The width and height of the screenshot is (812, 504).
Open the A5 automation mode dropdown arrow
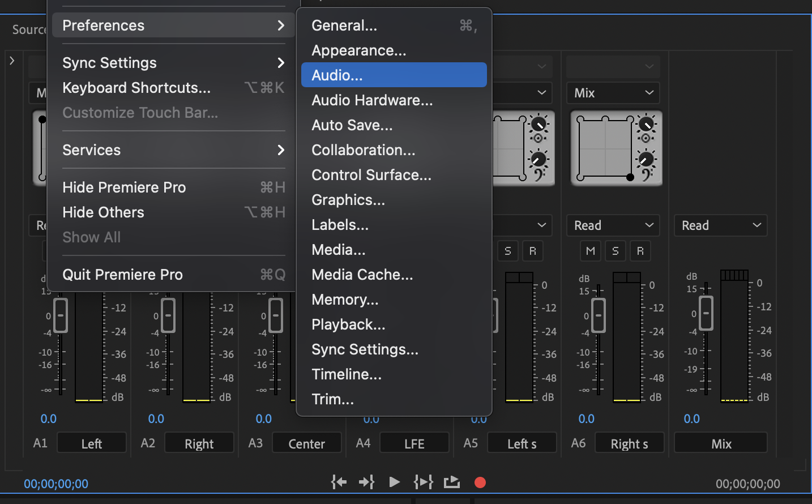click(542, 225)
